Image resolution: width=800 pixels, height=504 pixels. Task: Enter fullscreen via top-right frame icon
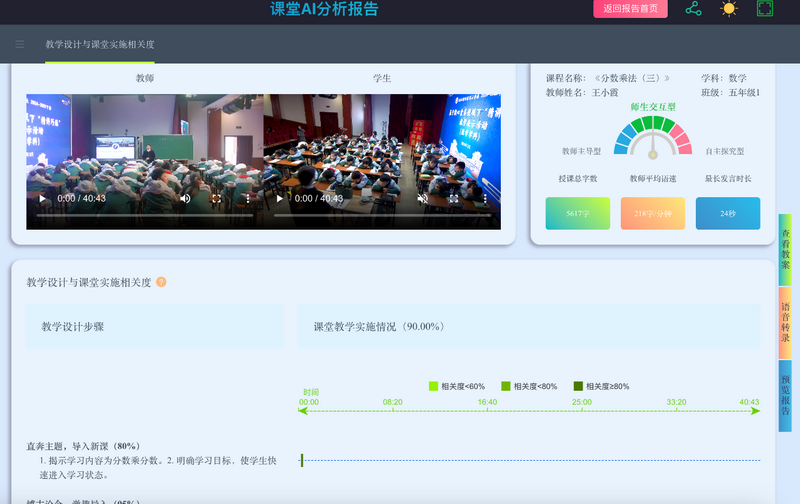765,9
